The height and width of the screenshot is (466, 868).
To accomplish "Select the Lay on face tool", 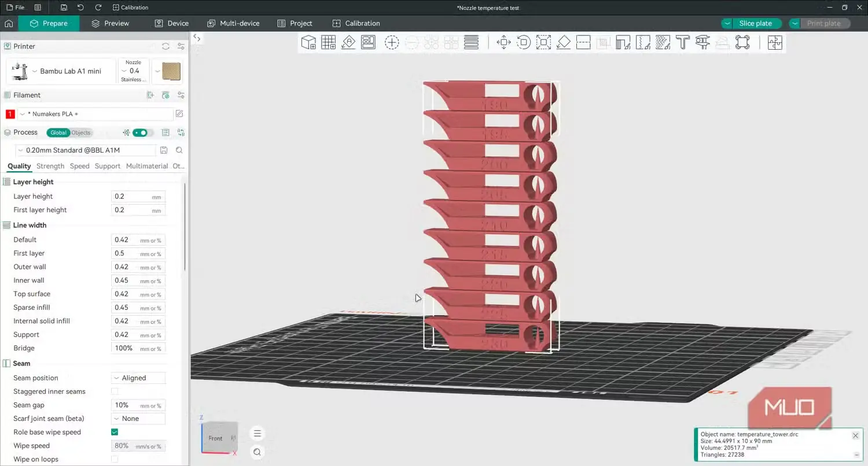I will (x=563, y=42).
